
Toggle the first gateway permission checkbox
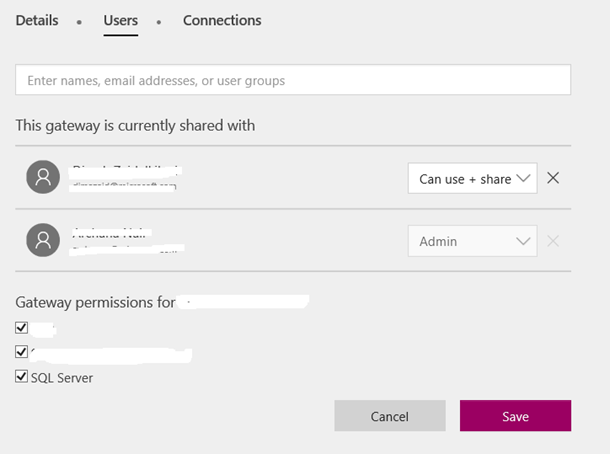(x=22, y=327)
